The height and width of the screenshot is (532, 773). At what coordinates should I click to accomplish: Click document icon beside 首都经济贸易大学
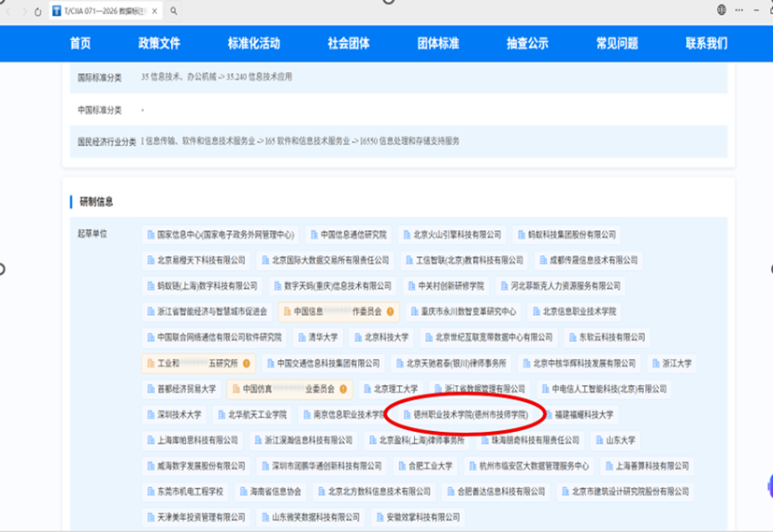click(150, 389)
